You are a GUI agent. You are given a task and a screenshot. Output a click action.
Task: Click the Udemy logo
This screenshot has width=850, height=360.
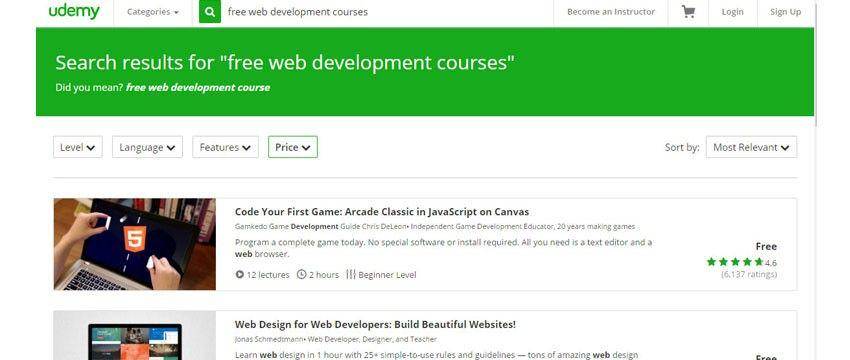point(74,11)
